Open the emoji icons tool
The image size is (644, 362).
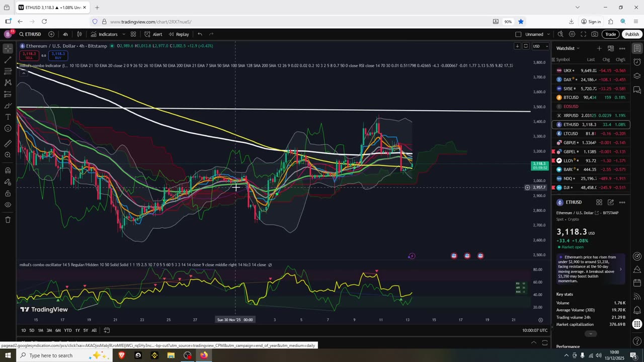(x=8, y=129)
